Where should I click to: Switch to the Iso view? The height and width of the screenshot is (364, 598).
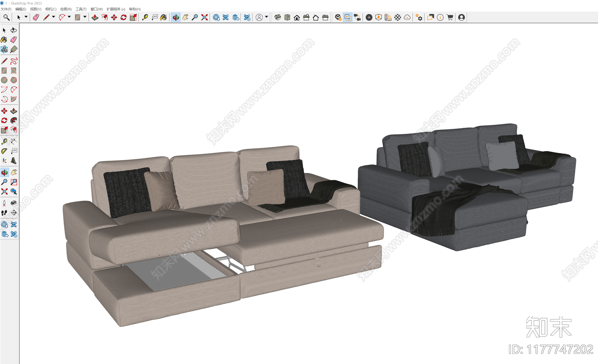pos(278,17)
